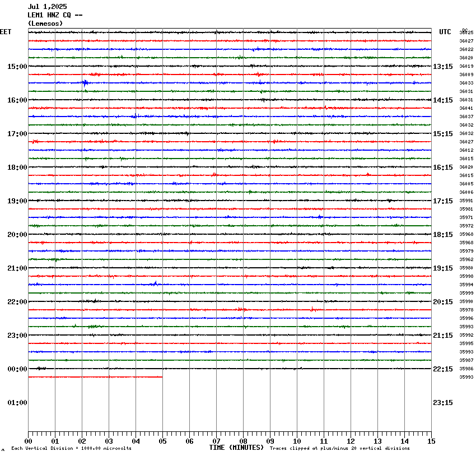Image resolution: width=476 pixels, height=456 pixels.
Task: Click the "22:15" UTC time label
Action: [443, 369]
